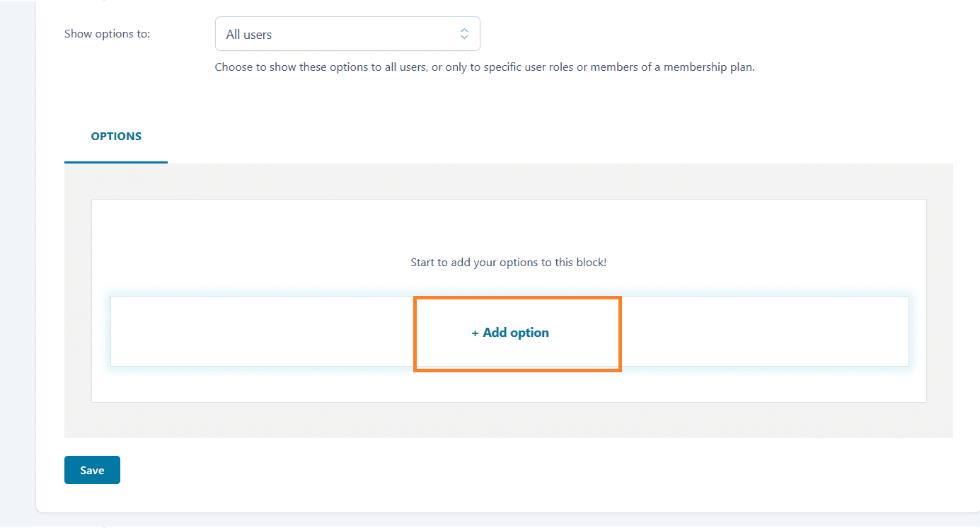Switch to the OPTIONS tab
Image resolution: width=980 pixels, height=528 pixels.
pos(116,137)
